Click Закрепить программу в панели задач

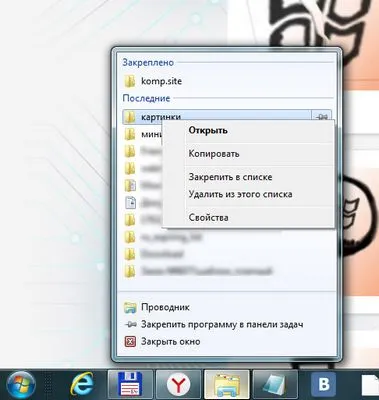(x=228, y=324)
